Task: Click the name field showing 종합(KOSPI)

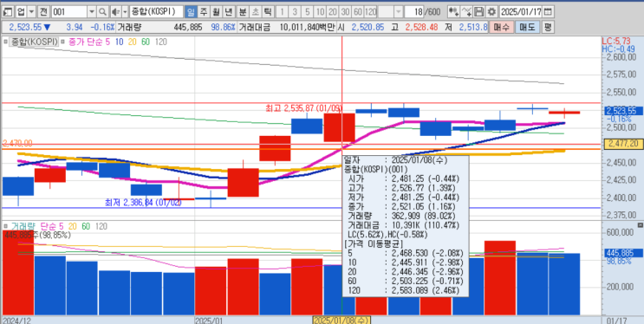Action: click(x=156, y=11)
